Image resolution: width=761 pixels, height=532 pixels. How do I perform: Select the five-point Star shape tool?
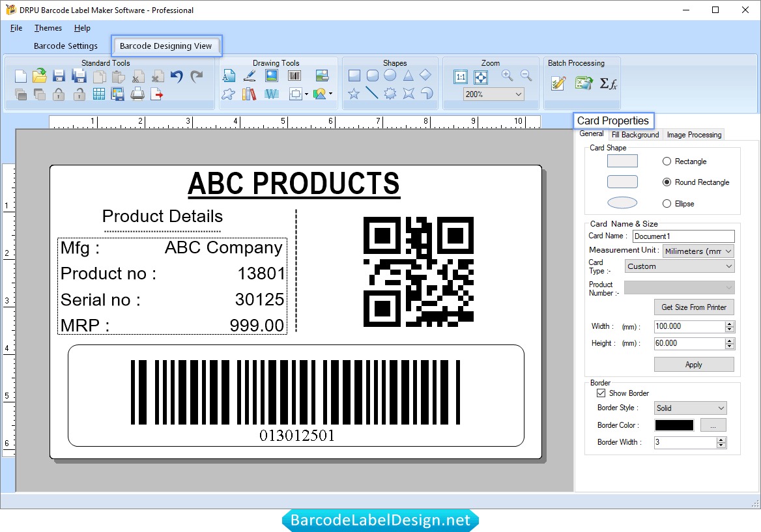354,94
